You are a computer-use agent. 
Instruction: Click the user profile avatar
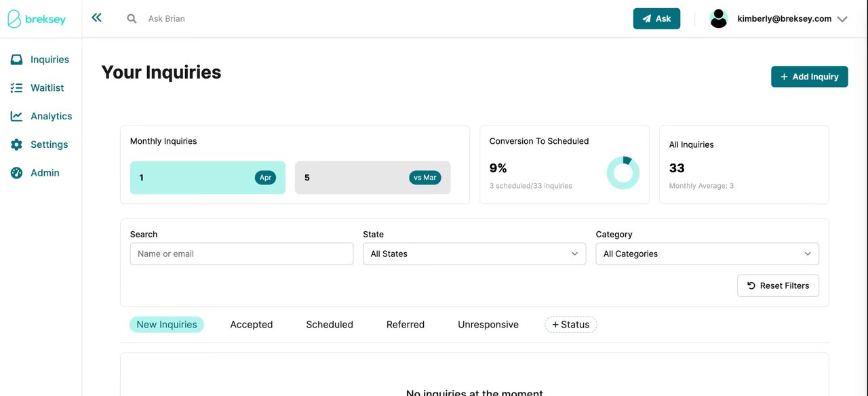[719, 19]
